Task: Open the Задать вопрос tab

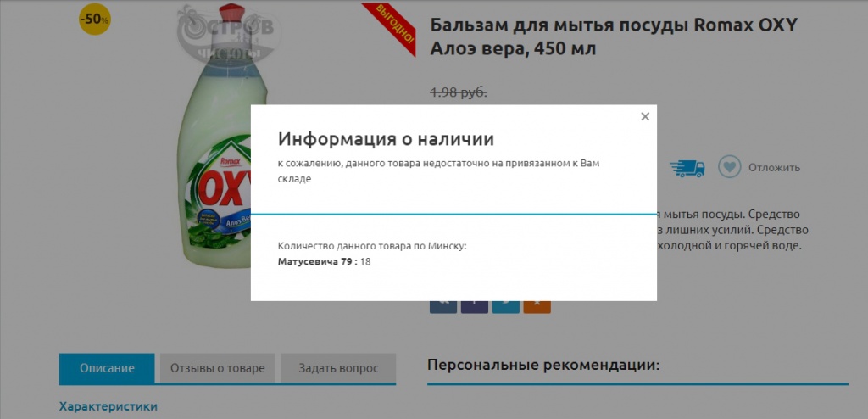Action: pyautogui.click(x=339, y=369)
